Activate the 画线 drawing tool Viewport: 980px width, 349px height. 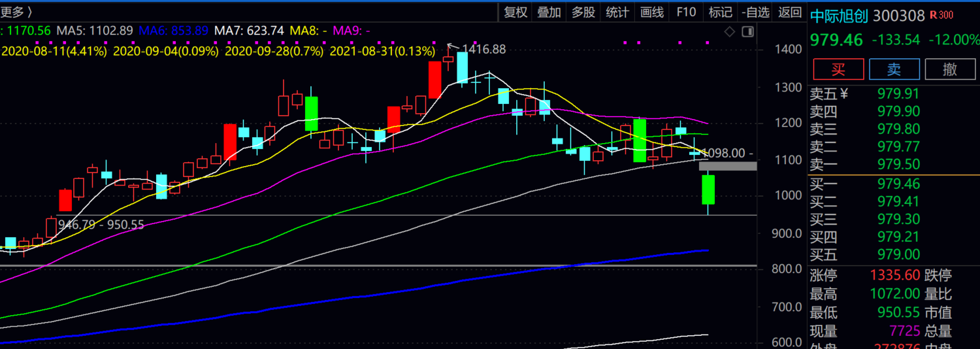click(652, 12)
